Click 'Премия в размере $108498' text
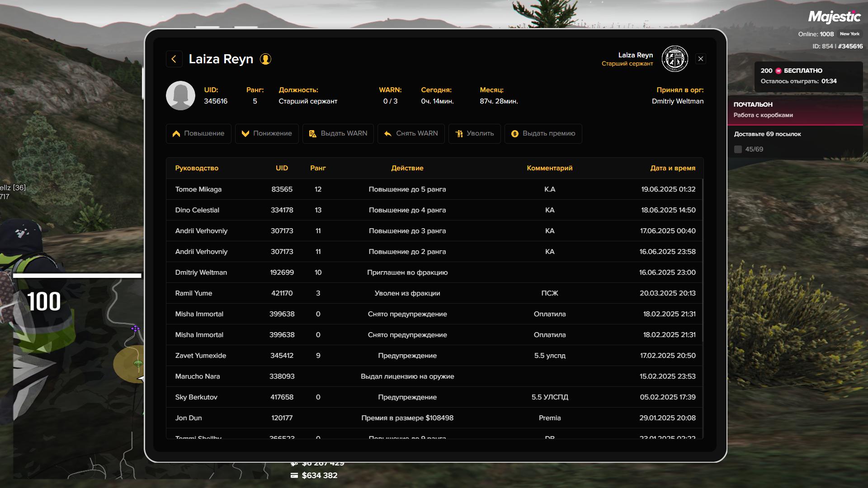 pos(407,418)
